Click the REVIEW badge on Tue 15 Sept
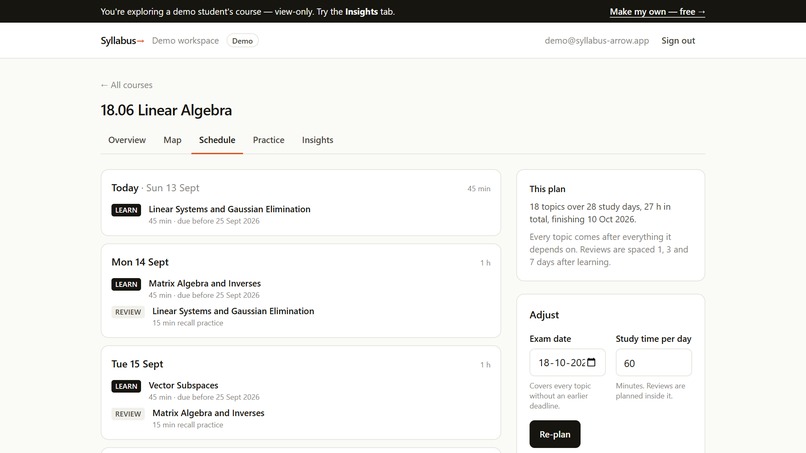Screen dimensions: 806x453 (128, 414)
